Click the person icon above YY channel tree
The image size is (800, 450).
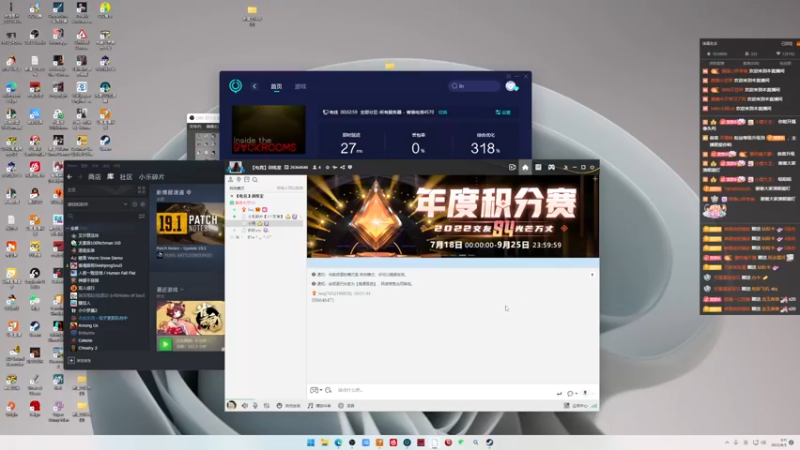(x=231, y=180)
